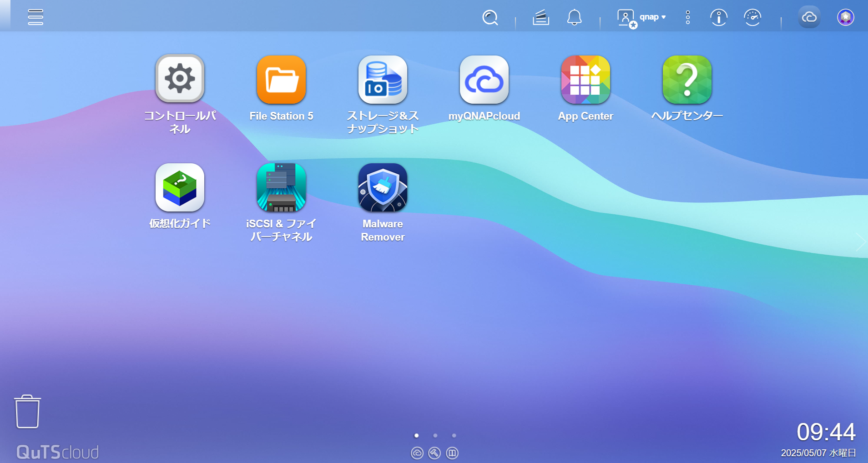Screen dimensions: 868x463
Task: Click the bottom myQNAPcloud circle icon
Action: [417, 453]
